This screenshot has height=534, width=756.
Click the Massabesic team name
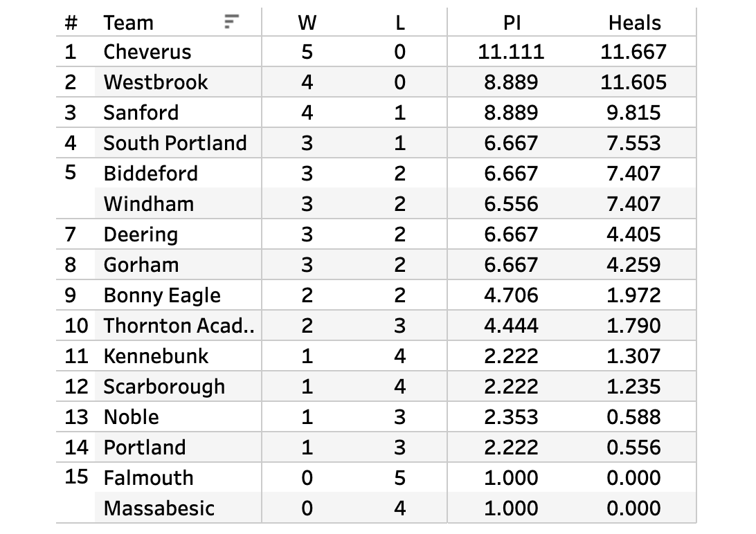[159, 508]
